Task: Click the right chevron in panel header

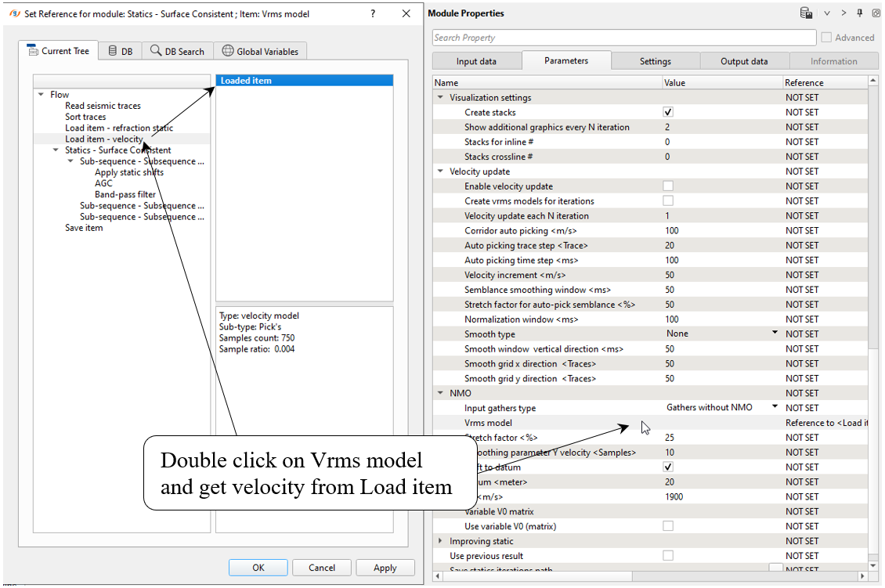Action: point(843,13)
